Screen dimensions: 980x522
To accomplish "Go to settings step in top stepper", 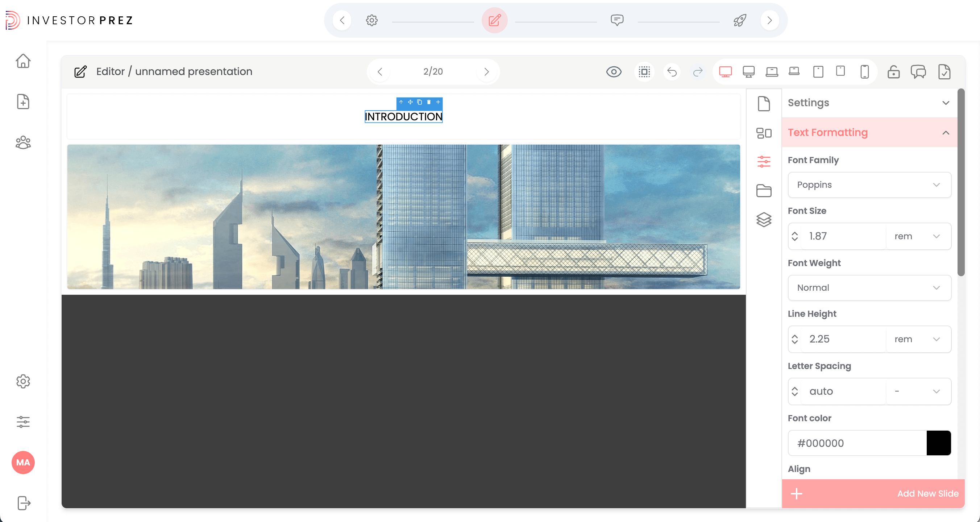I will click(372, 20).
